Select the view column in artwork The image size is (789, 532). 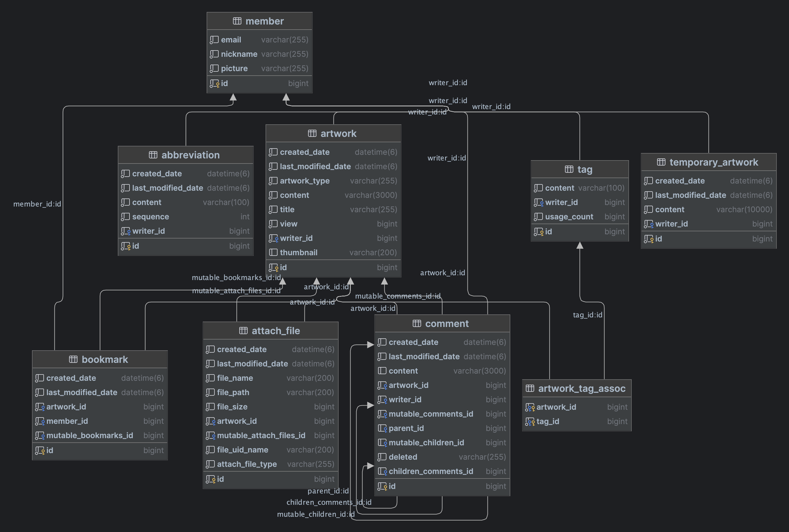(x=333, y=224)
